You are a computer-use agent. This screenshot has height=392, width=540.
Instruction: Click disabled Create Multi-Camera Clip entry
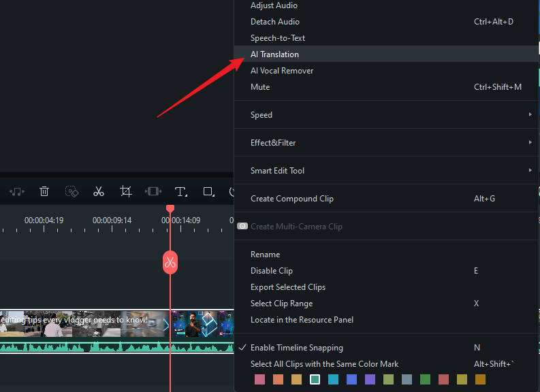386,227
